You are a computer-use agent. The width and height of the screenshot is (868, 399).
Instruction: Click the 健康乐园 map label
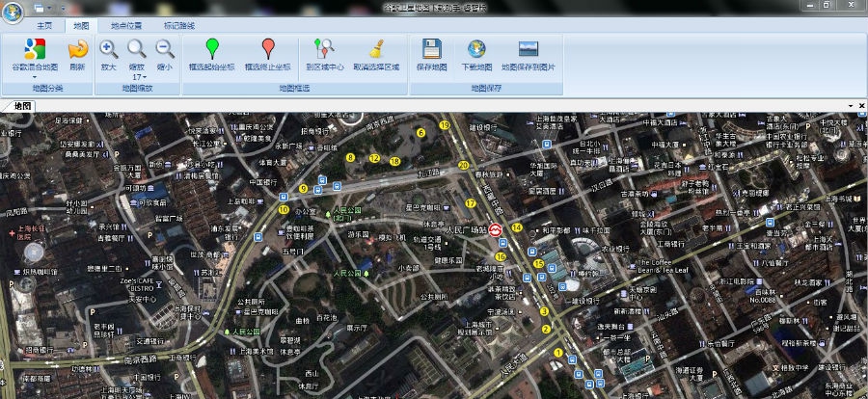(x=448, y=259)
